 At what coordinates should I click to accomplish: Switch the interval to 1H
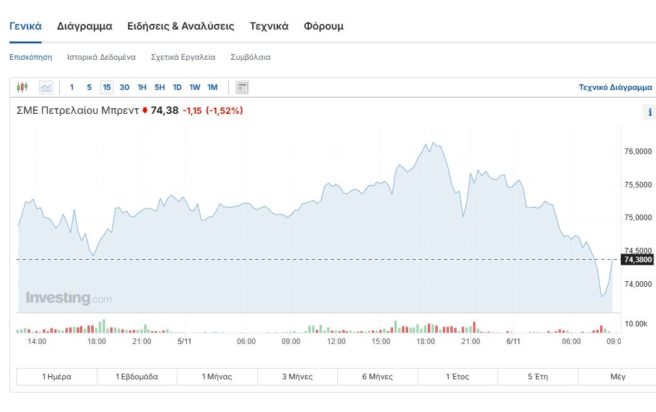point(142,88)
